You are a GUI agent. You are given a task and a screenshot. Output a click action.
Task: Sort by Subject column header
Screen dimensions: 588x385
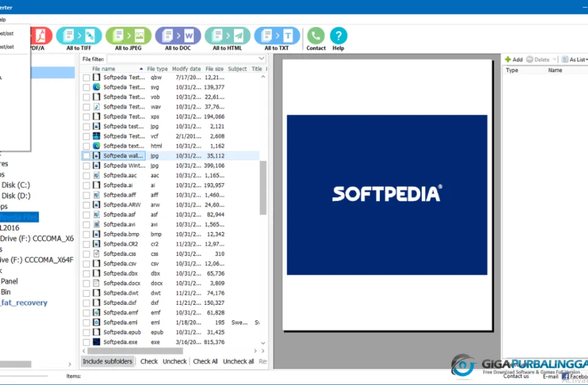click(x=238, y=69)
